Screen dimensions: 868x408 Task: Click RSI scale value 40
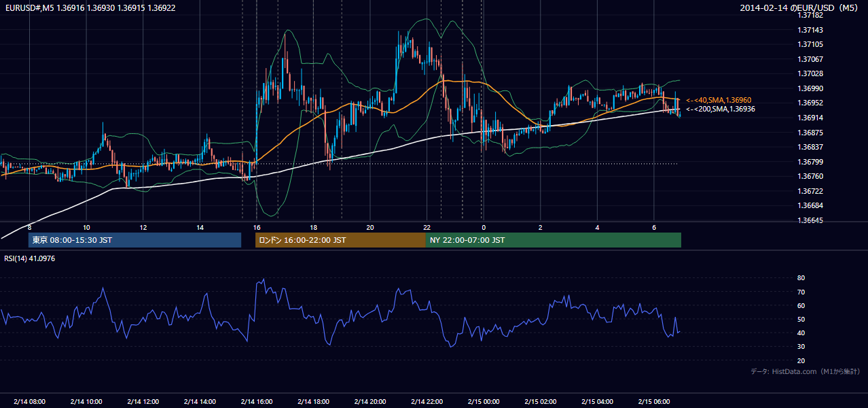pos(801,333)
